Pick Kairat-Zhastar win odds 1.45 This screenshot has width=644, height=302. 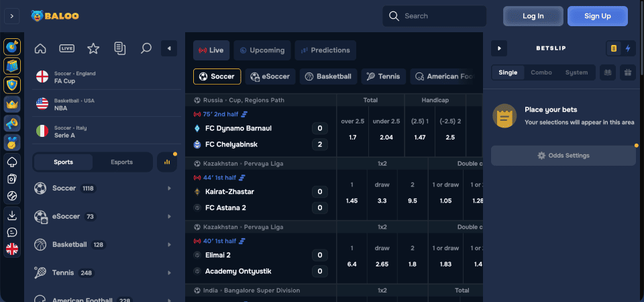tap(352, 195)
